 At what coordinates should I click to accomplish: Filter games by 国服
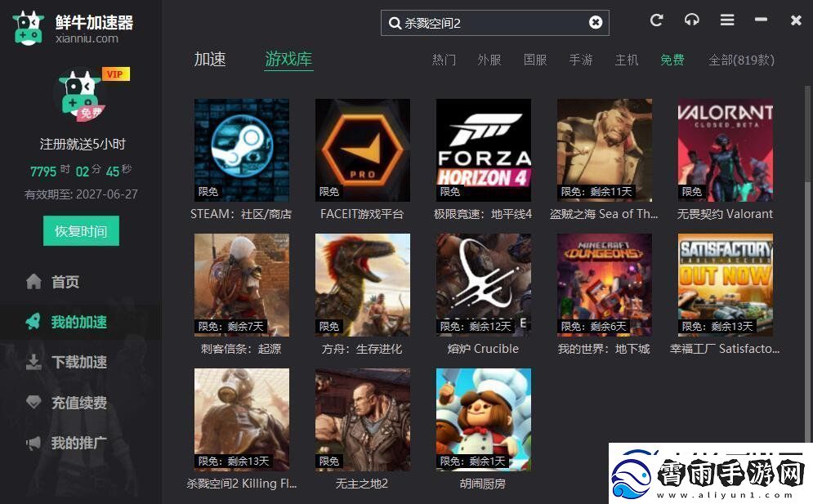[535, 60]
